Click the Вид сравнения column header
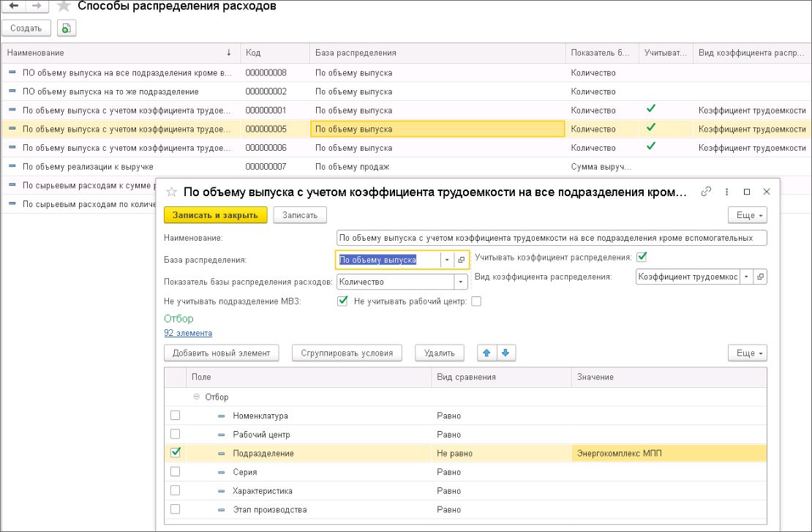The image size is (812, 532). (x=501, y=377)
